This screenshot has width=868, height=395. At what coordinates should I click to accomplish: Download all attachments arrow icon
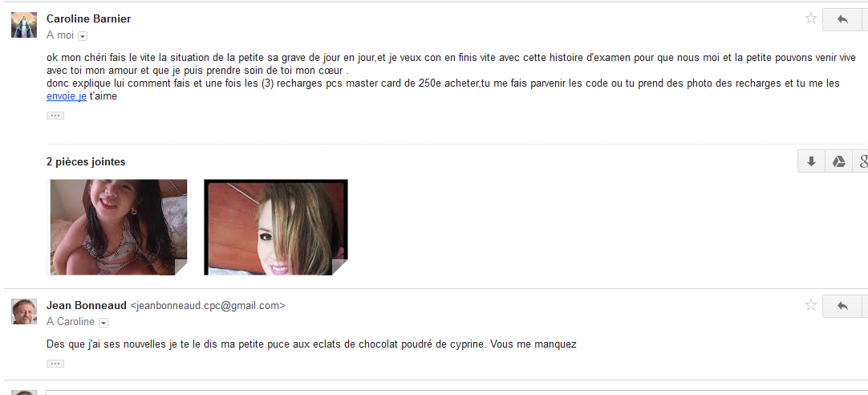tap(811, 161)
